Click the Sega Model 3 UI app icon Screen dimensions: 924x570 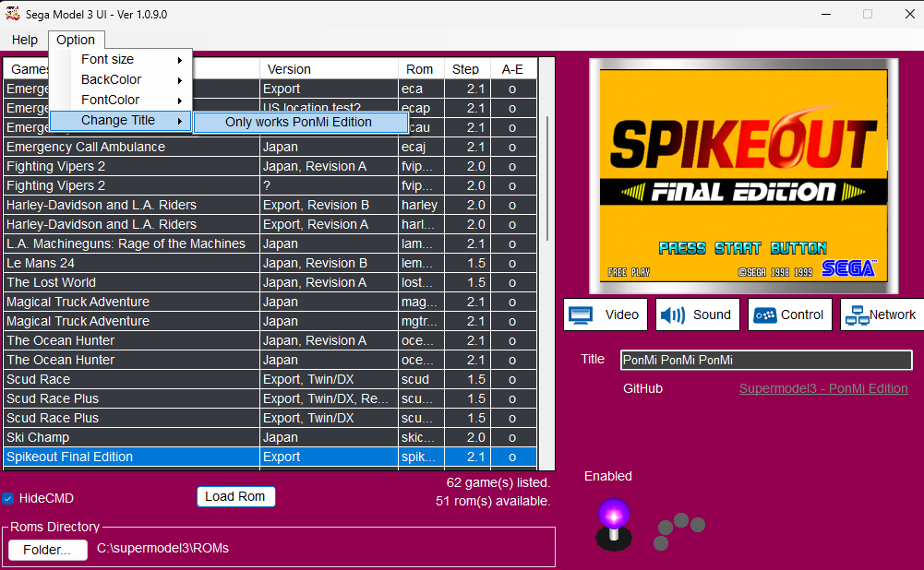point(12,14)
